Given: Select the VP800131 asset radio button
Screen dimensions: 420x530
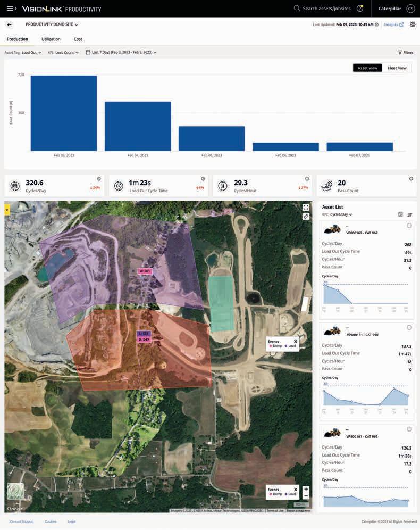Looking at the screenshot, I should pyautogui.click(x=409, y=327).
